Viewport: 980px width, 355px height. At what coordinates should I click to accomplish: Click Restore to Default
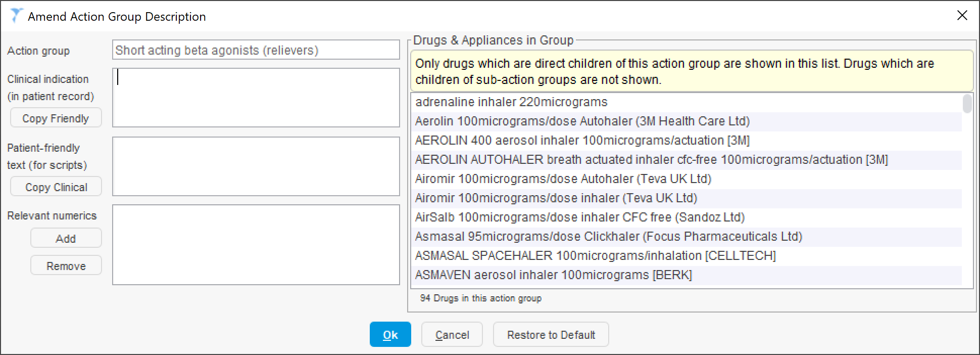(x=551, y=334)
